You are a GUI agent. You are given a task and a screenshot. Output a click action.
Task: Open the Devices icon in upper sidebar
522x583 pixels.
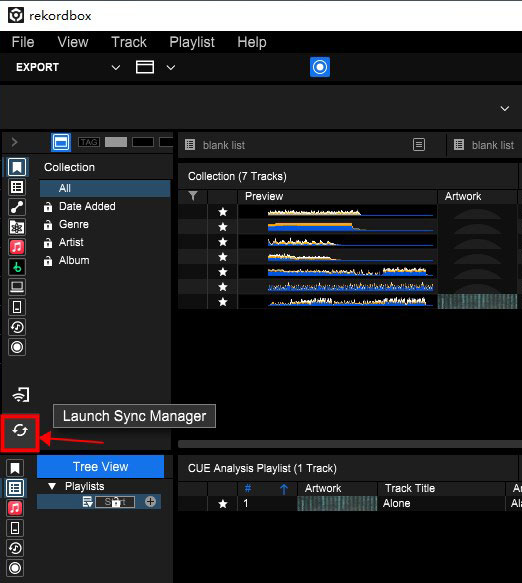(17, 307)
